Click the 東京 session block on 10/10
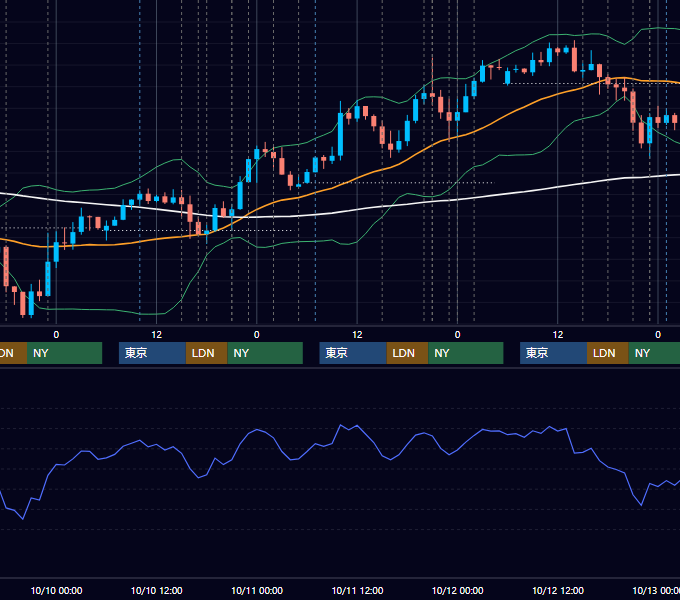 pos(152,353)
